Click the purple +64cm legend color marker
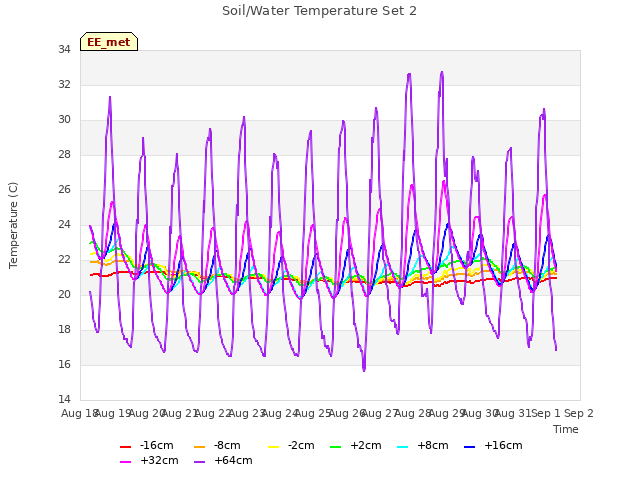 (200, 462)
